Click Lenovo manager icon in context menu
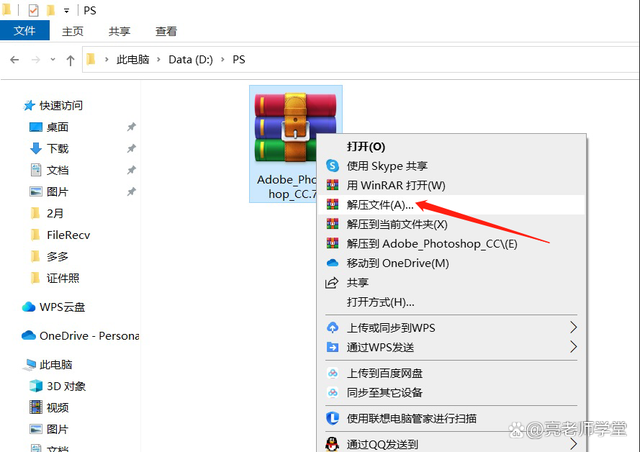 pyautogui.click(x=333, y=418)
